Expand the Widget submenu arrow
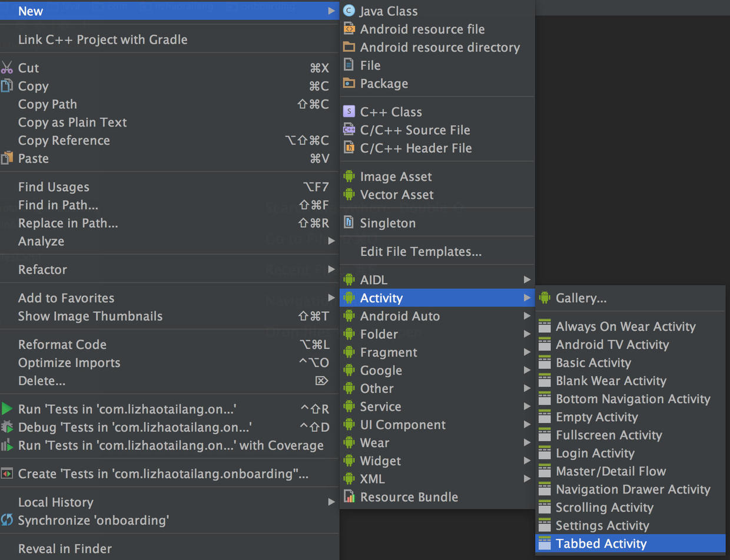The width and height of the screenshot is (730, 560). pyautogui.click(x=527, y=461)
